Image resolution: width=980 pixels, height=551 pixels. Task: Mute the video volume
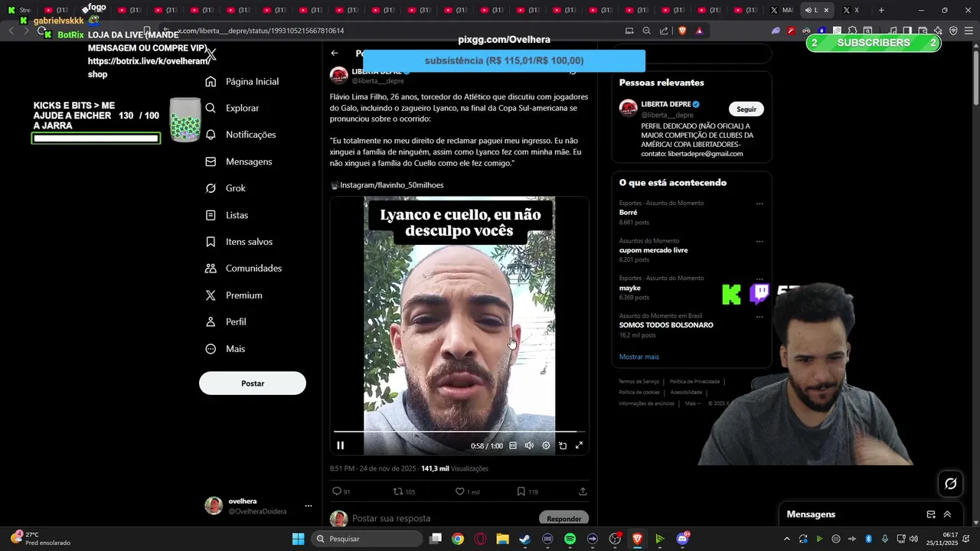coord(529,445)
